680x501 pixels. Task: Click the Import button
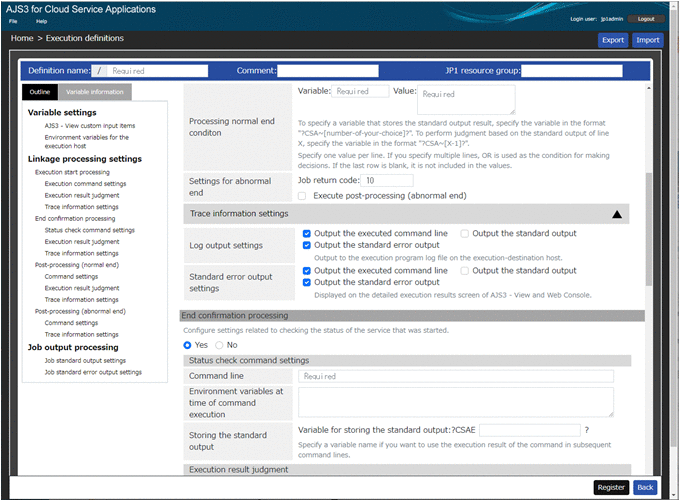647,40
